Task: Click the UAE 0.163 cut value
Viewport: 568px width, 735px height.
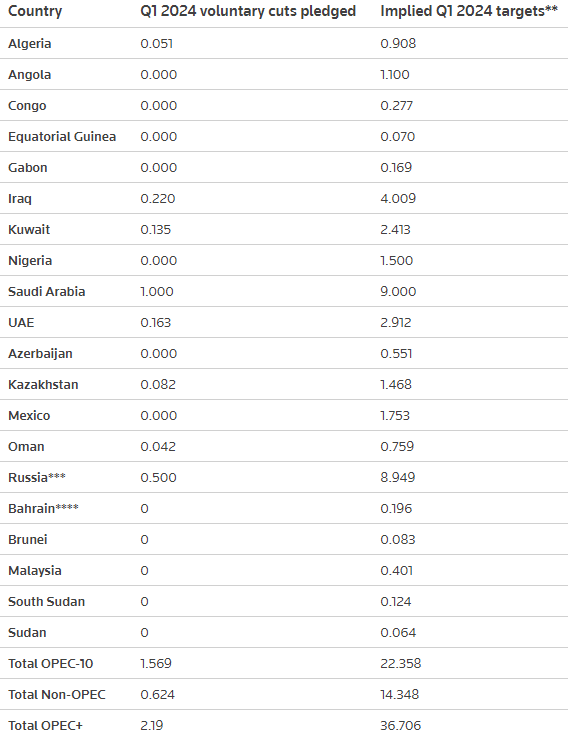Action: tap(156, 322)
